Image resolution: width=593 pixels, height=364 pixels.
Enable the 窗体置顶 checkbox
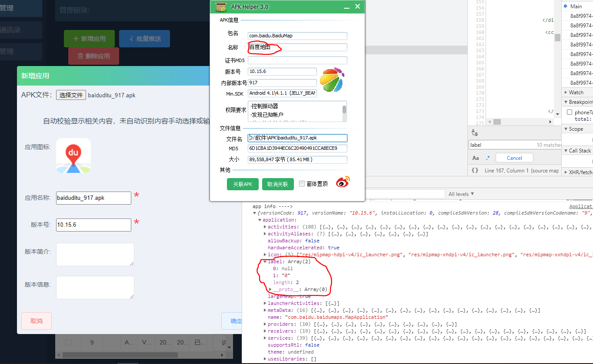tap(302, 183)
